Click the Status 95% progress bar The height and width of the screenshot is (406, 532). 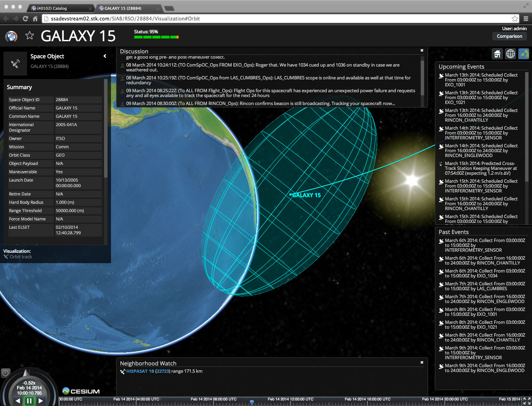tap(156, 37)
